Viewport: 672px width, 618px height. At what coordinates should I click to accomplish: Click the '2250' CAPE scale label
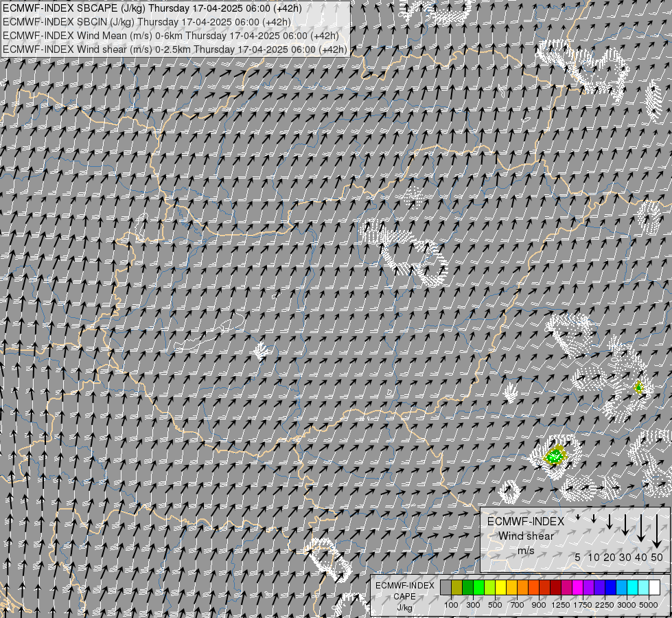(604, 605)
